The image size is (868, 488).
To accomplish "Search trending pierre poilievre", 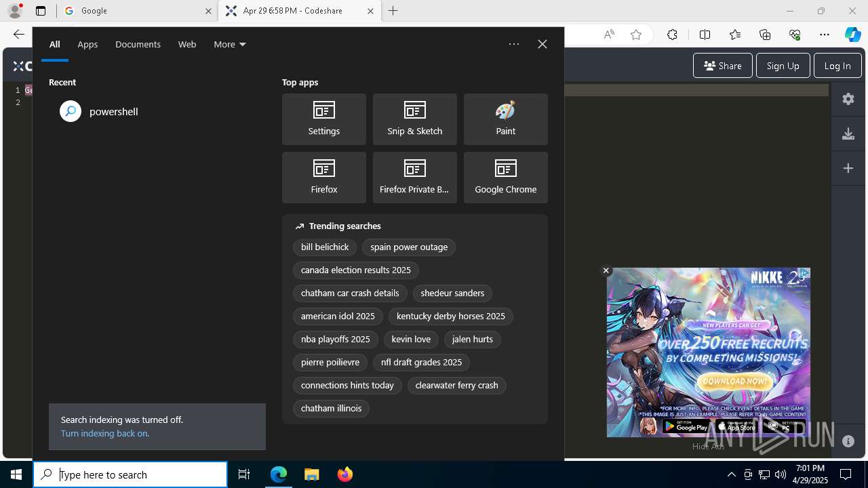I will pos(330,363).
